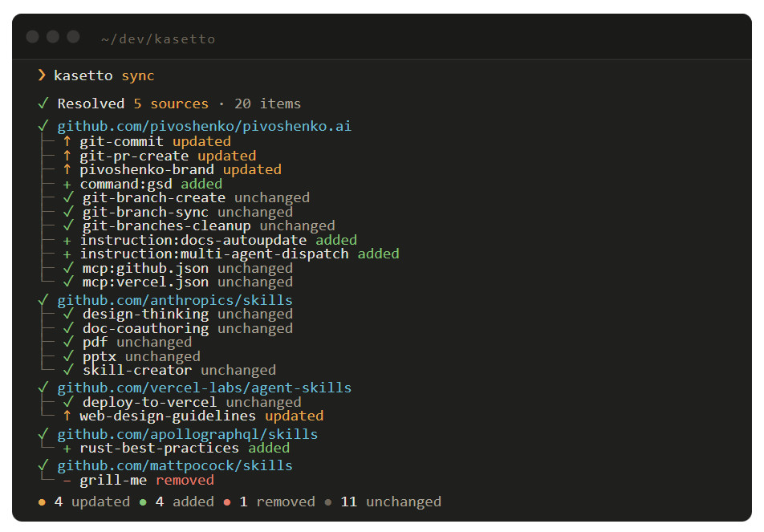Open github.com/apollographql/skills link
The height and width of the screenshot is (532, 764).
[x=188, y=435]
